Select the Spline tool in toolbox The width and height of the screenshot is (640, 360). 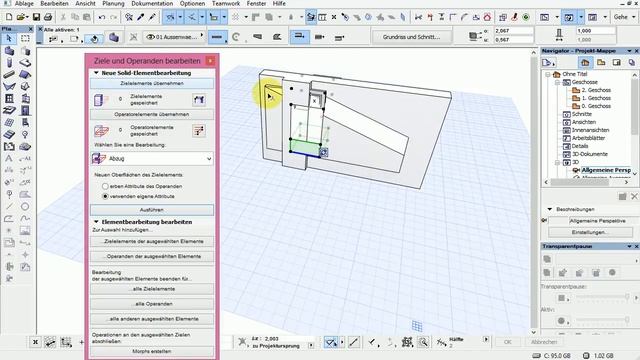(x=25, y=219)
